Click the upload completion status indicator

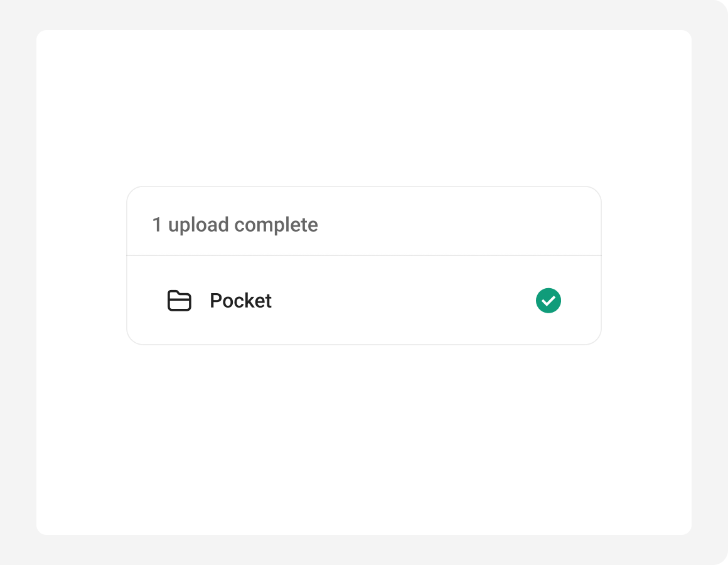548,301
